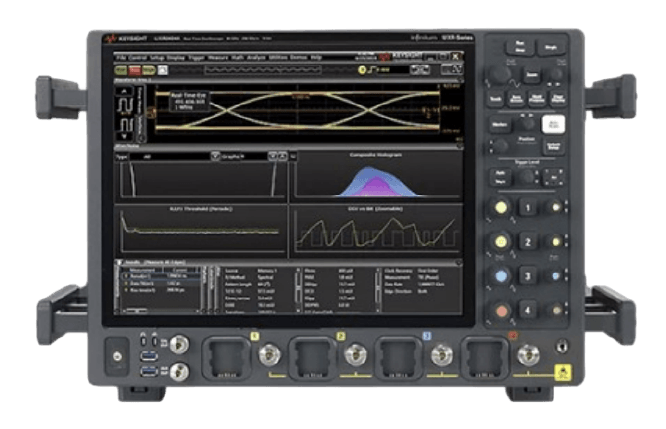666x429 pixels.
Task: Select the first row of the measurement list
Action: point(161,277)
